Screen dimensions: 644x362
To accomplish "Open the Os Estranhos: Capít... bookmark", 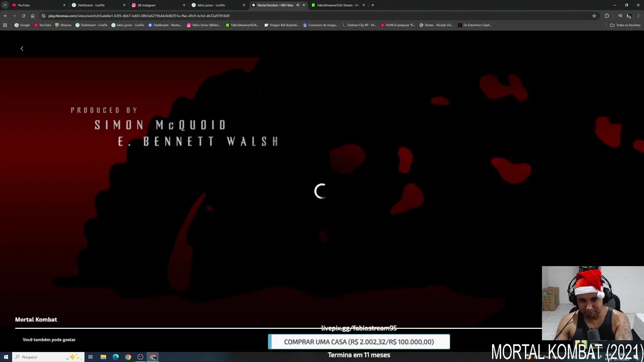I will pyautogui.click(x=475, y=25).
